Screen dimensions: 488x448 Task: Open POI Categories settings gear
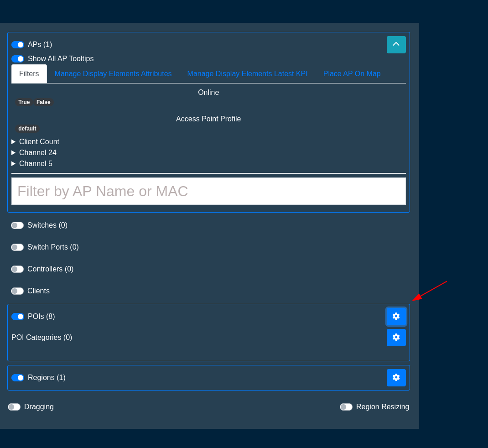396,338
